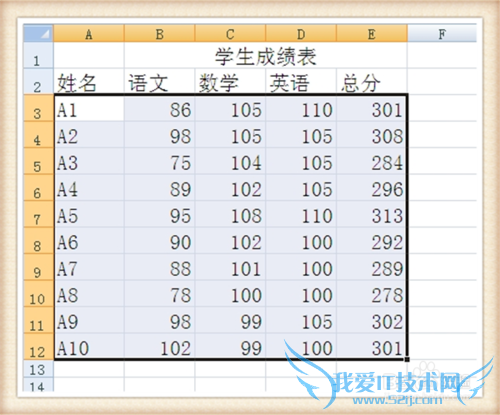500x415 pixels.
Task: Click A10's 语文 score 102
Action: pos(160,346)
